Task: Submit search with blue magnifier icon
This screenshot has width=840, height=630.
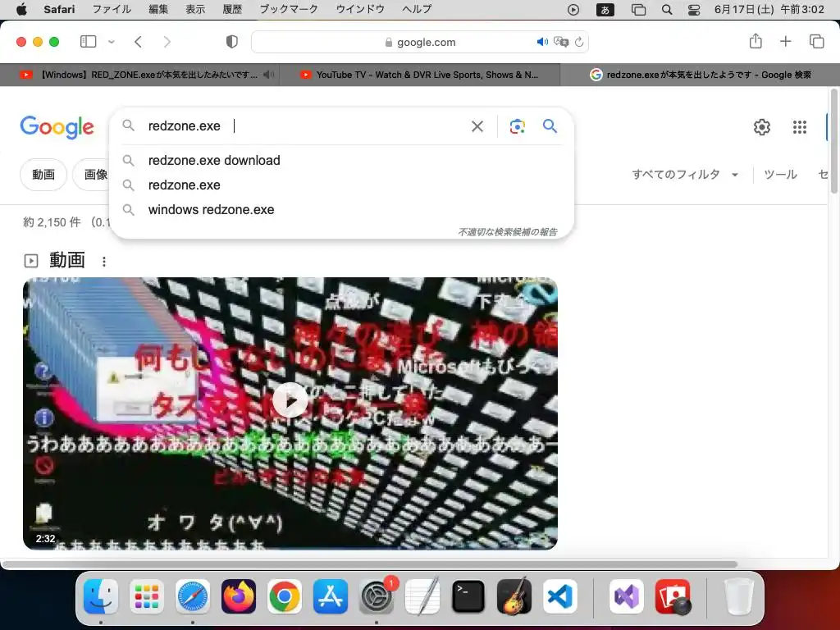Action: tap(550, 126)
